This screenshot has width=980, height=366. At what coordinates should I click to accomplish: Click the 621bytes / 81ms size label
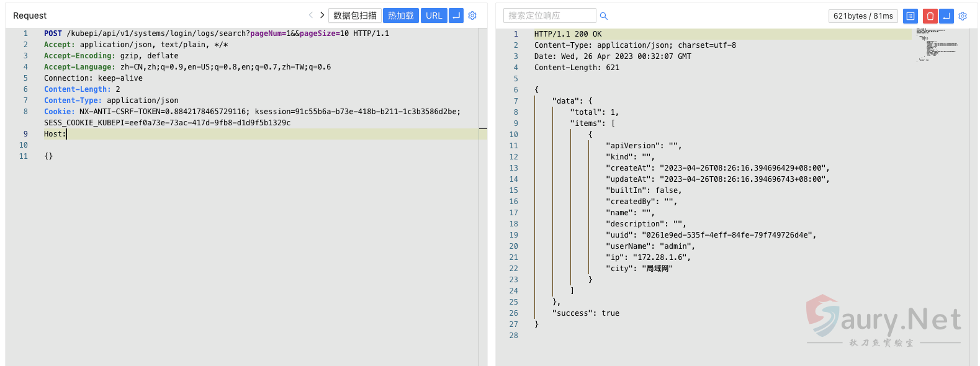(863, 16)
